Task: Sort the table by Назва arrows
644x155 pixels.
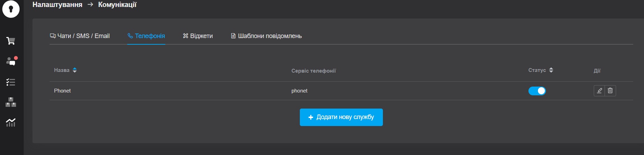Action: [75, 70]
